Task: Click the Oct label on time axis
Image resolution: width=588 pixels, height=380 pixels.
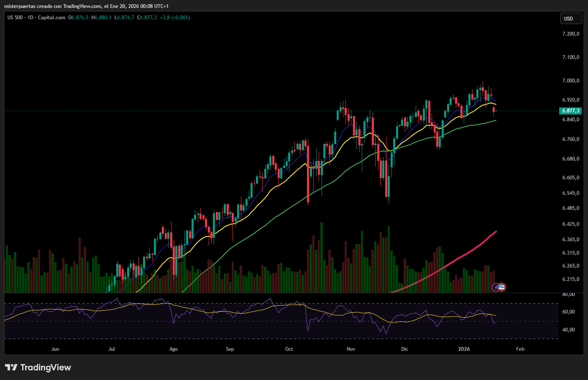Action: tap(289, 349)
